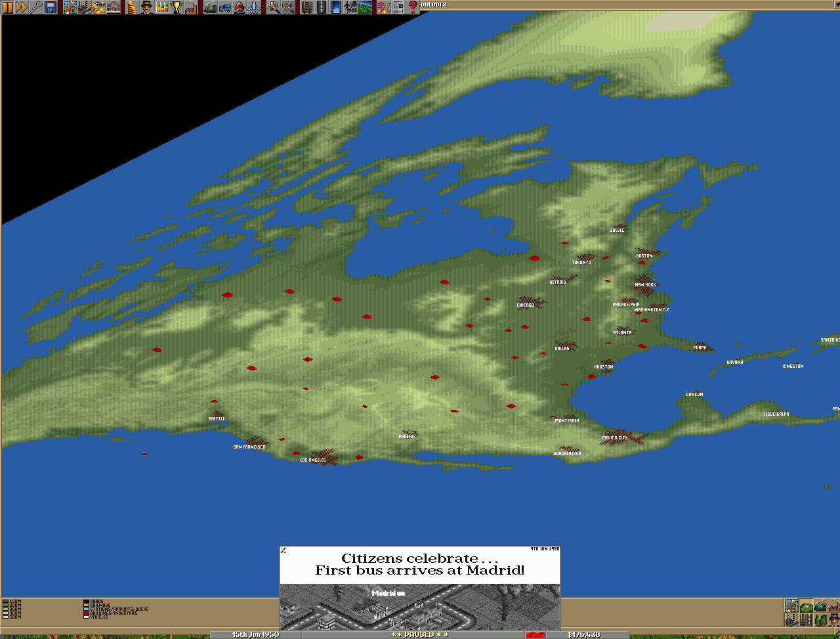Click the Chicago town label on the map
The image size is (840, 639).
tap(525, 305)
